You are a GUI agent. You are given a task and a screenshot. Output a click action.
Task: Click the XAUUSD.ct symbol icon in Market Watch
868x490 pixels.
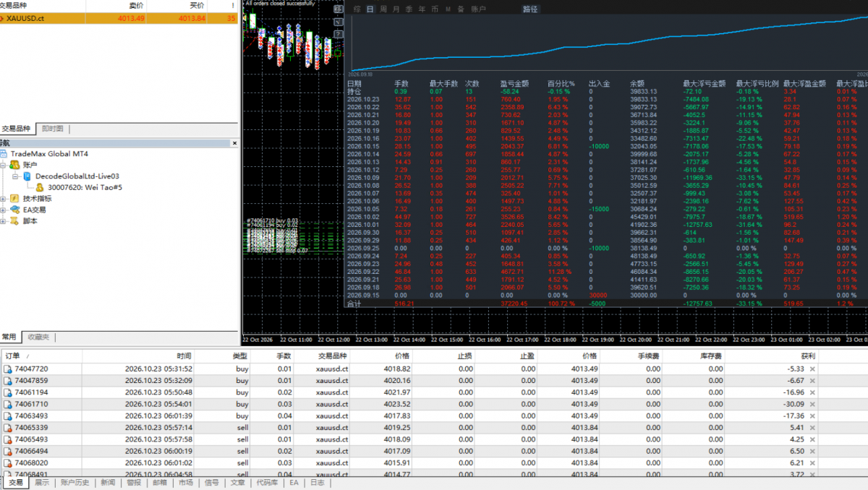pos(3,18)
